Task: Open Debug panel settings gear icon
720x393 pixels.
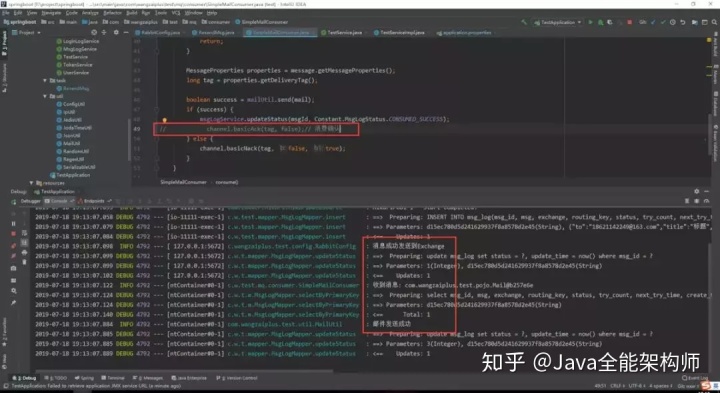Action: (697, 191)
